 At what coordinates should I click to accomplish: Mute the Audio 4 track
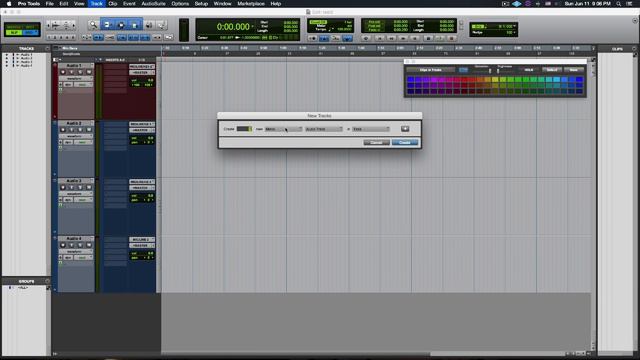(x=89, y=245)
